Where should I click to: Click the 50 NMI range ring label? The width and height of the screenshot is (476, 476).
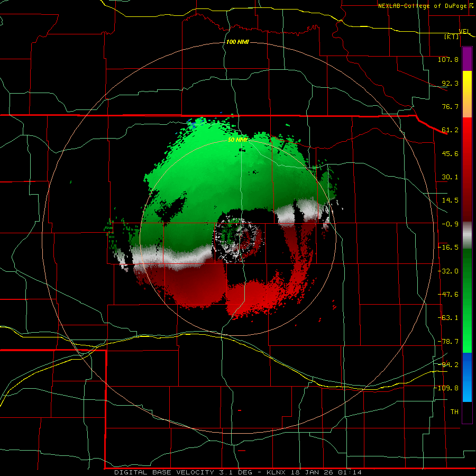pos(237,140)
